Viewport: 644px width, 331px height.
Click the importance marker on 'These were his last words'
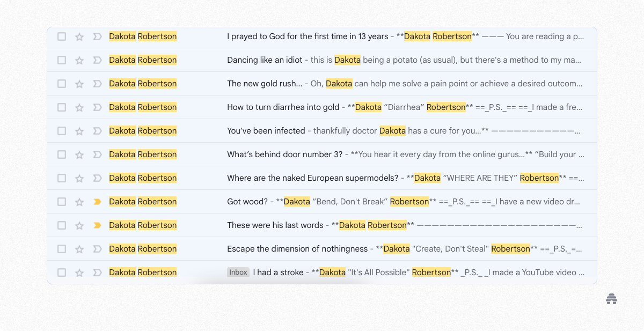[x=97, y=225]
